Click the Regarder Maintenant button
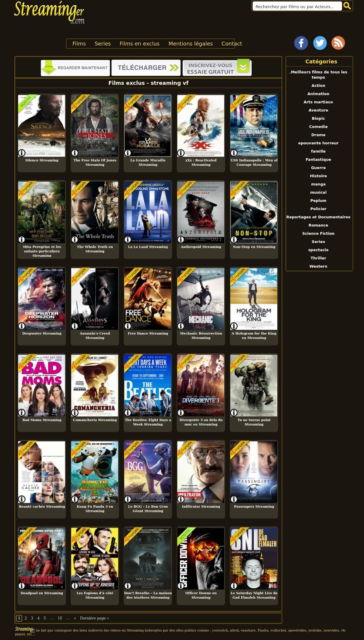 [x=75, y=68]
